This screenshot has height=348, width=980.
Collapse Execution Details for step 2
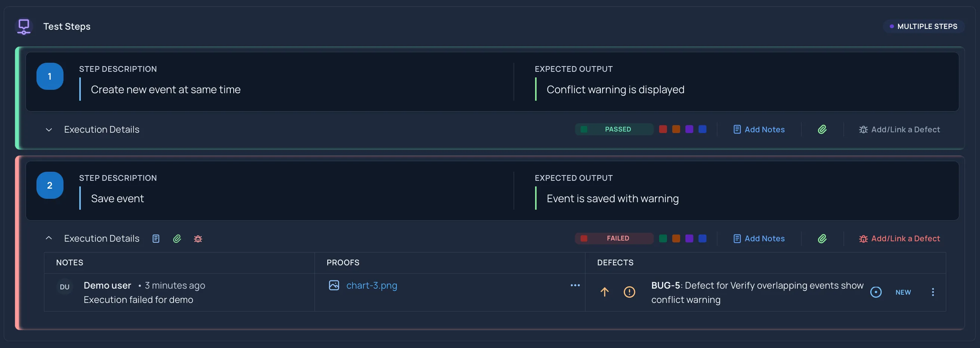(49, 239)
